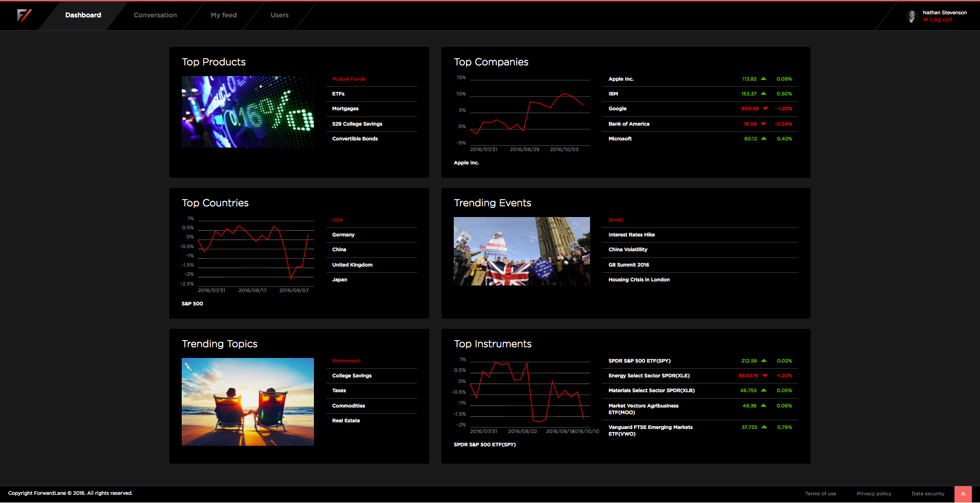Image resolution: width=980 pixels, height=503 pixels.
Task: Click the red down arrow for Google
Action: 765,109
